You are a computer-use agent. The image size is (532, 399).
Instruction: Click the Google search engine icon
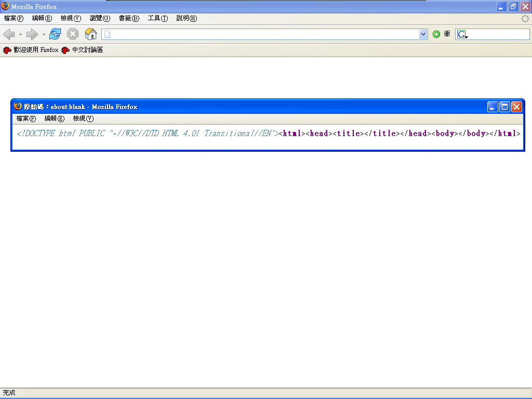pyautogui.click(x=462, y=34)
